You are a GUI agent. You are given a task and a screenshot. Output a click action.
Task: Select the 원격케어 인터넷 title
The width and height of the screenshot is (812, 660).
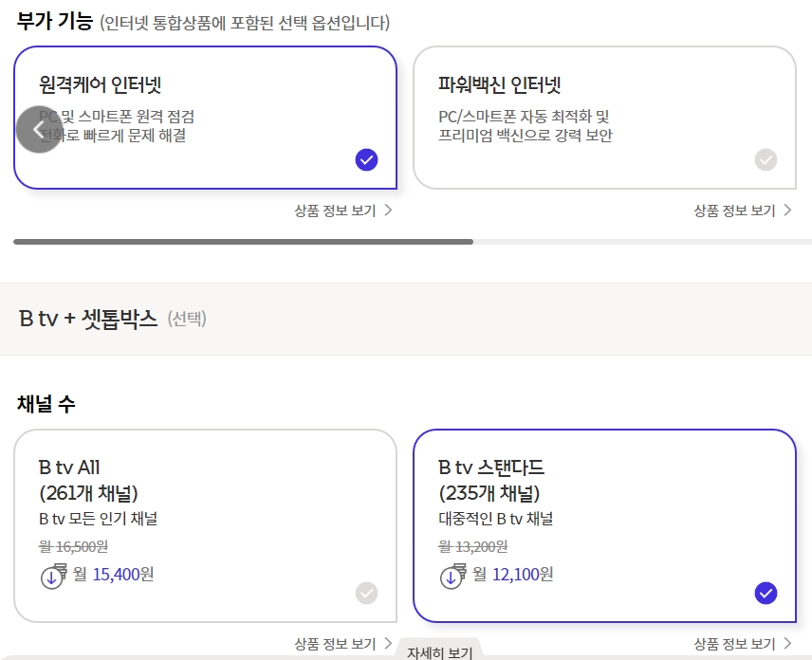pyautogui.click(x=101, y=84)
